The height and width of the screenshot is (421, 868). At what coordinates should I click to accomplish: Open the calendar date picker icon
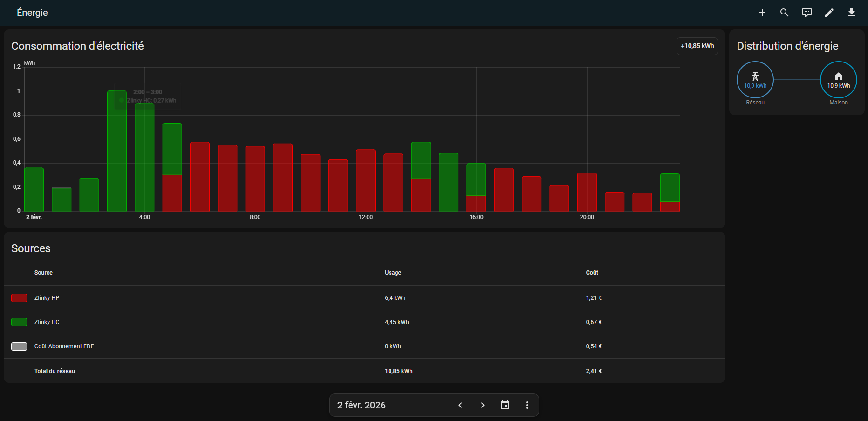(505, 405)
